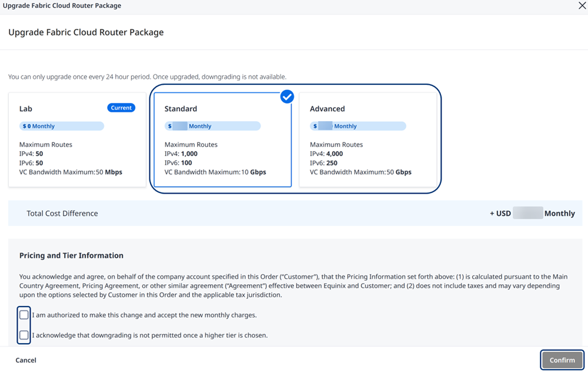Image resolution: width=588 pixels, height=372 pixels.
Task: Click the Current badge on the Lab card
Action: pyautogui.click(x=121, y=108)
